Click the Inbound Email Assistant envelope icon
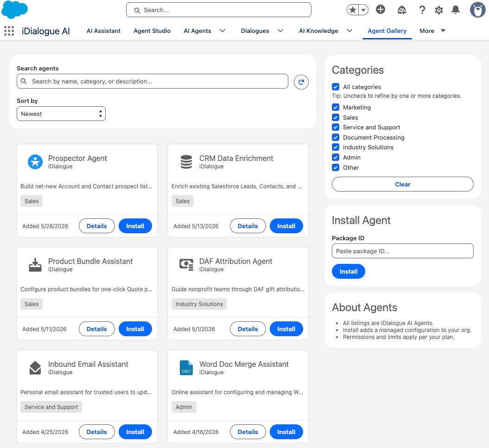This screenshot has width=489, height=448. coord(35,368)
